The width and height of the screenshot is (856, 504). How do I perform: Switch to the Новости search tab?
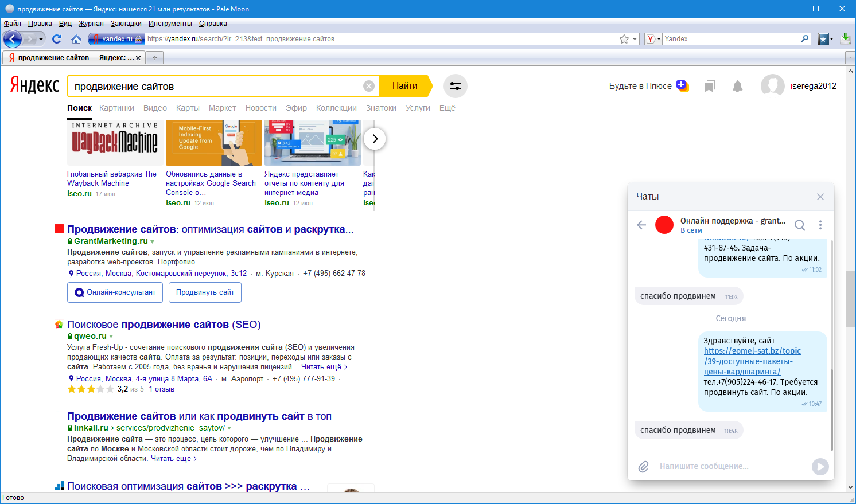261,108
